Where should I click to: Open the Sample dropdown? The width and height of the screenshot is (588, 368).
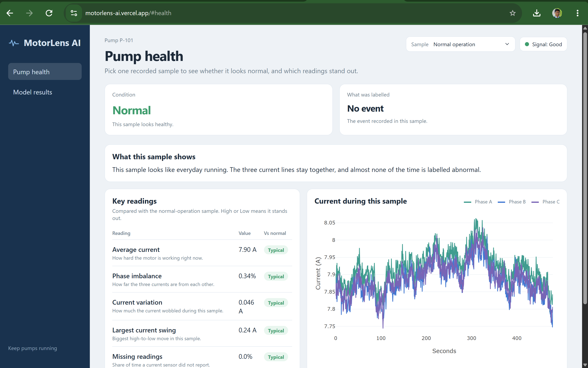tap(460, 44)
